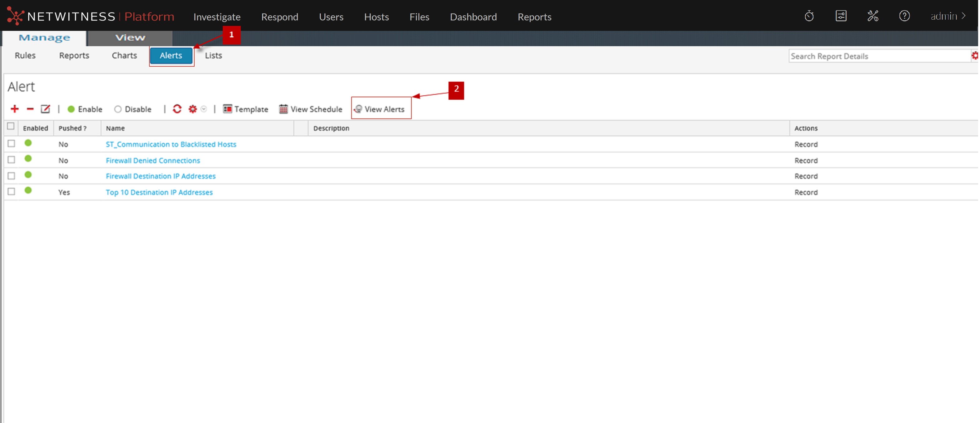Check the box for Firewall Denied Connections

(12, 160)
